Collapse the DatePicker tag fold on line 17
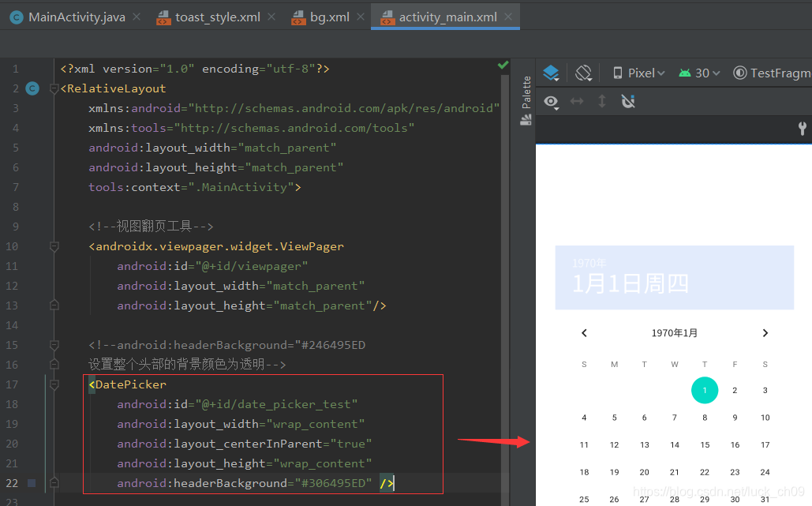812x506 pixels. (x=54, y=384)
